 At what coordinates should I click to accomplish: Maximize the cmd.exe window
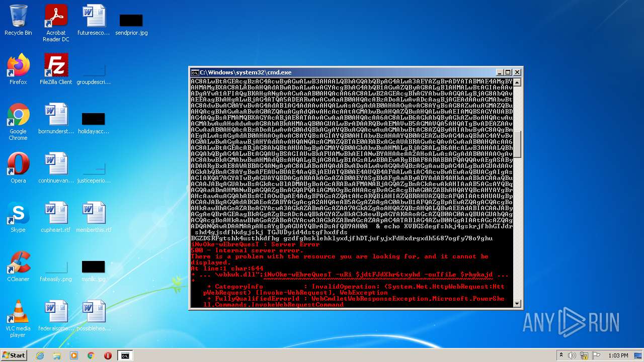tap(508, 72)
